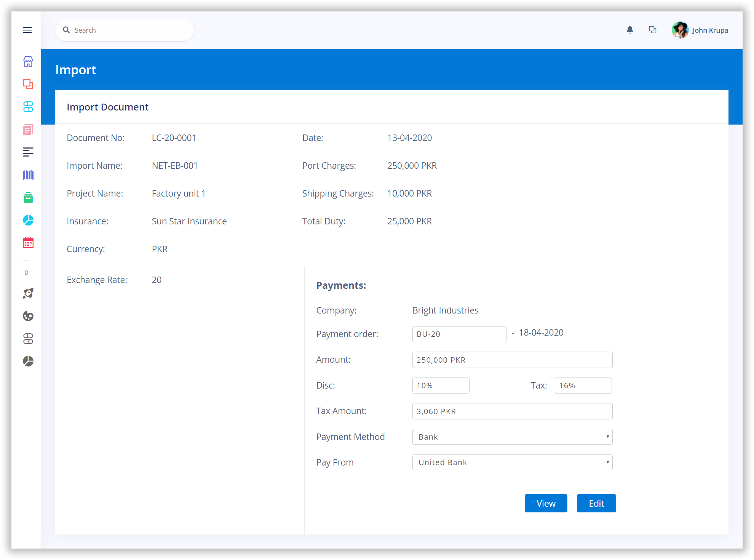
Task: Click the Total Duty value 25,000 PKR
Action: (409, 221)
